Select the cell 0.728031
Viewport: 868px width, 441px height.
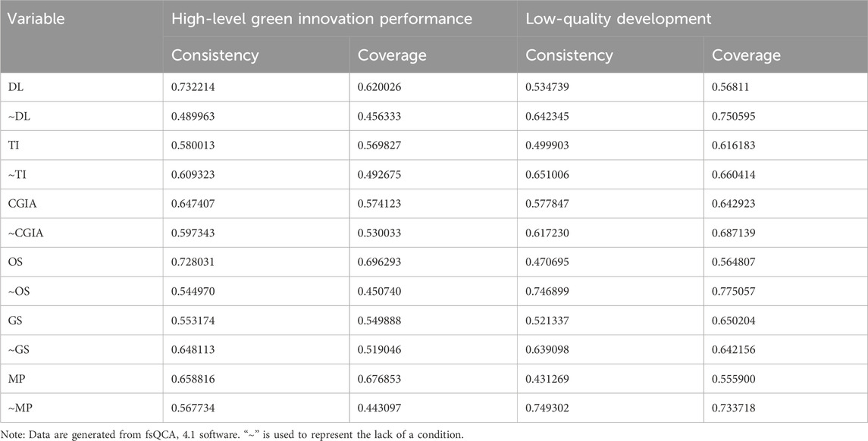click(193, 261)
